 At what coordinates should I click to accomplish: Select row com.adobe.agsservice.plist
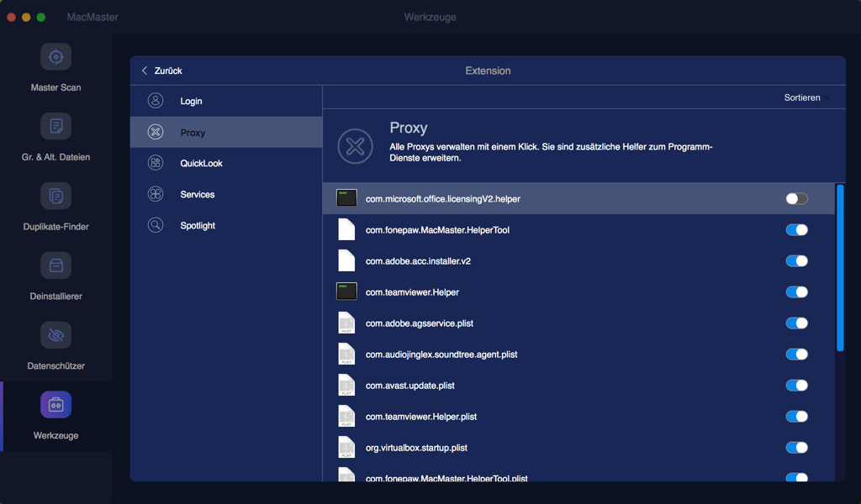[578, 323]
